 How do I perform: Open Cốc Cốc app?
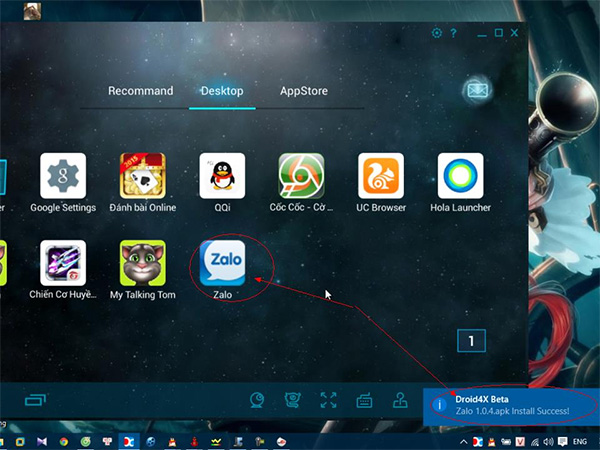click(301, 176)
